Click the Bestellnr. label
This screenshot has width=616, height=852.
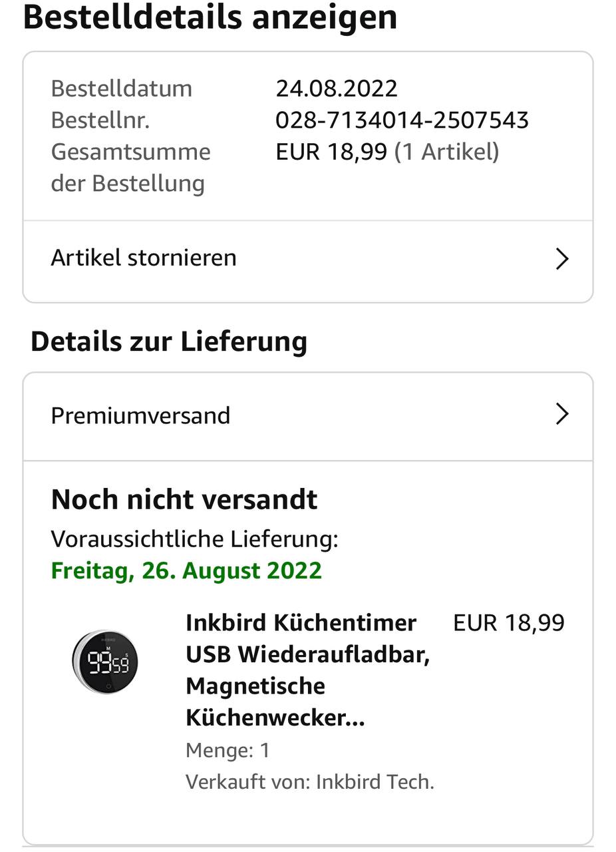pos(100,120)
